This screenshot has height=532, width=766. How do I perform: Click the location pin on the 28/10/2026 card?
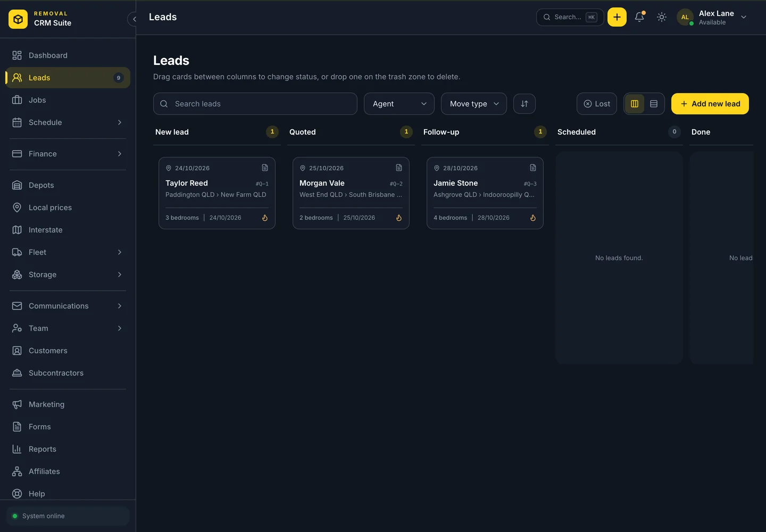(x=437, y=168)
